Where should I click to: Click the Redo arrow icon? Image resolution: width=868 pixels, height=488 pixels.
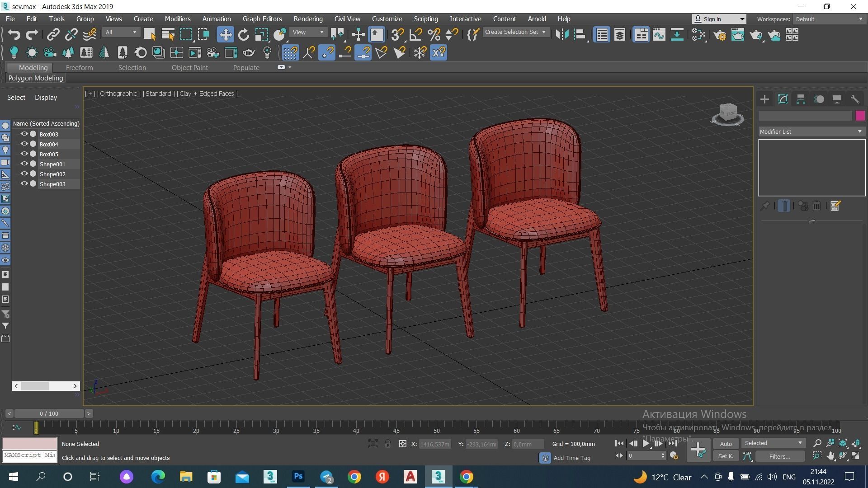(32, 35)
